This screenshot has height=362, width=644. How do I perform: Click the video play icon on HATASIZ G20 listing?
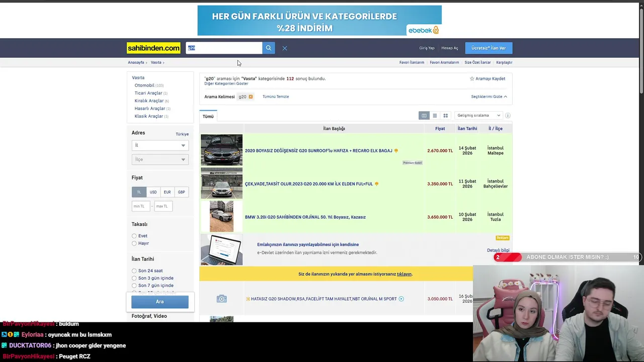(401, 299)
